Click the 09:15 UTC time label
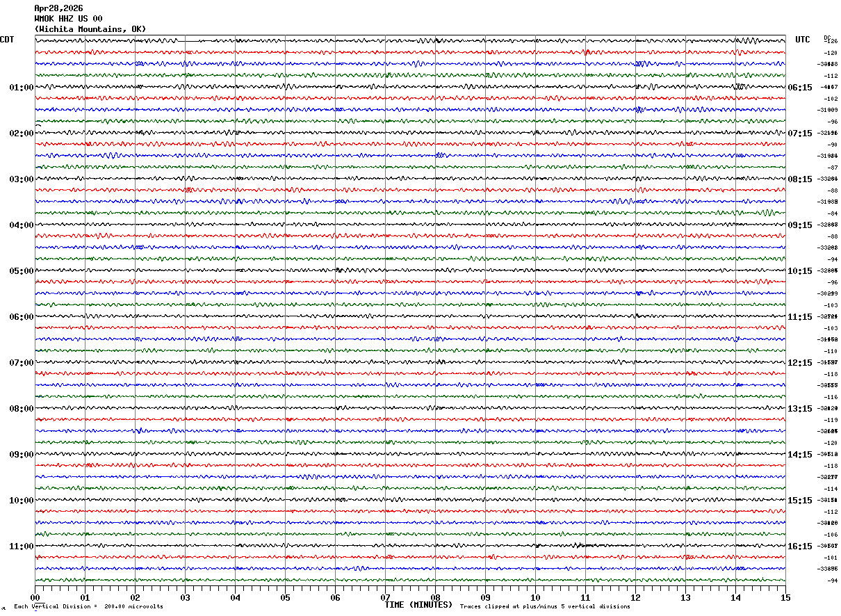The height and width of the screenshot is (616, 841). coord(799,225)
